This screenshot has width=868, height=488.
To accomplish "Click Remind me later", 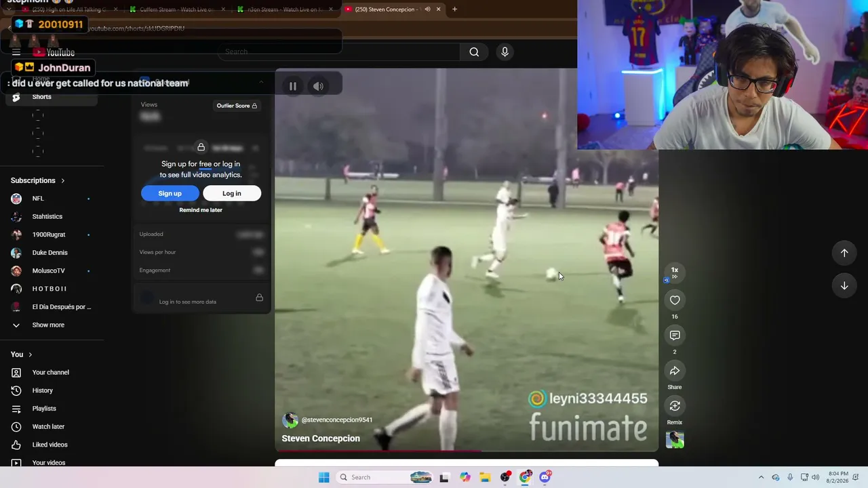I will coord(201,210).
